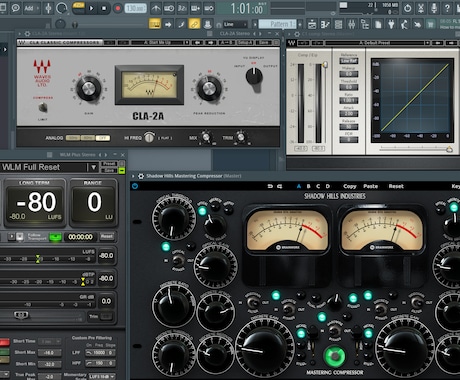Viewport: 460px width, 380px height.
Task: Open the C1 comp plugin gear settings
Action: tap(297, 34)
